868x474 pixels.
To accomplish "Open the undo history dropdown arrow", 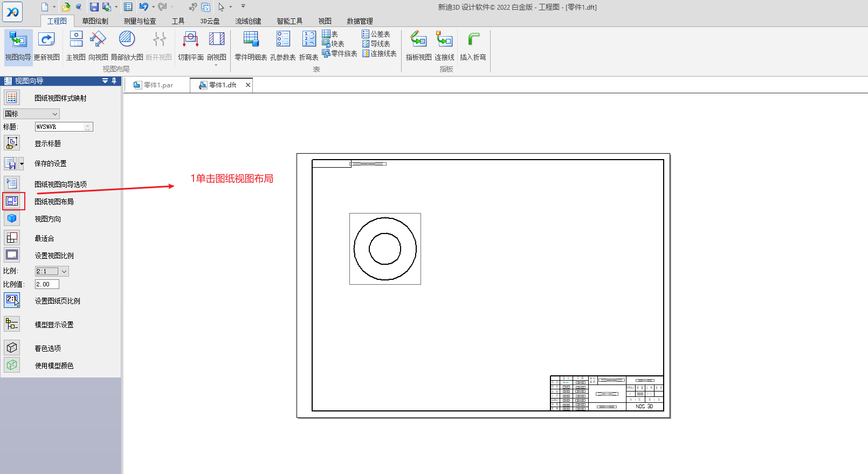I will point(153,7).
